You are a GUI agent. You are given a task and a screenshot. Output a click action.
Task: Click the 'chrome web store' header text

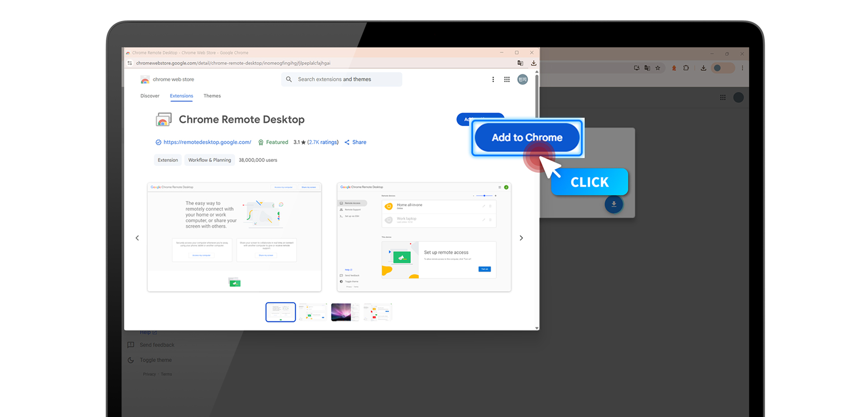(x=173, y=80)
